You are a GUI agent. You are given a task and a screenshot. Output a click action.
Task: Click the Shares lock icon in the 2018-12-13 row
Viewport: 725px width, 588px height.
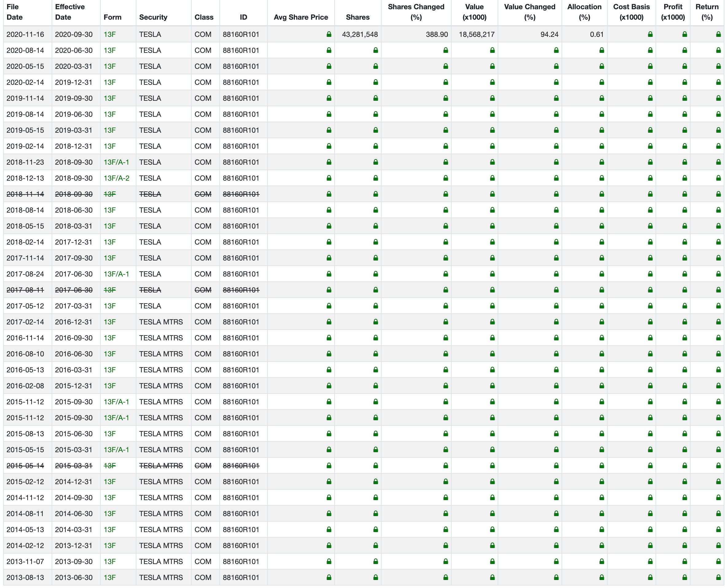tap(375, 178)
